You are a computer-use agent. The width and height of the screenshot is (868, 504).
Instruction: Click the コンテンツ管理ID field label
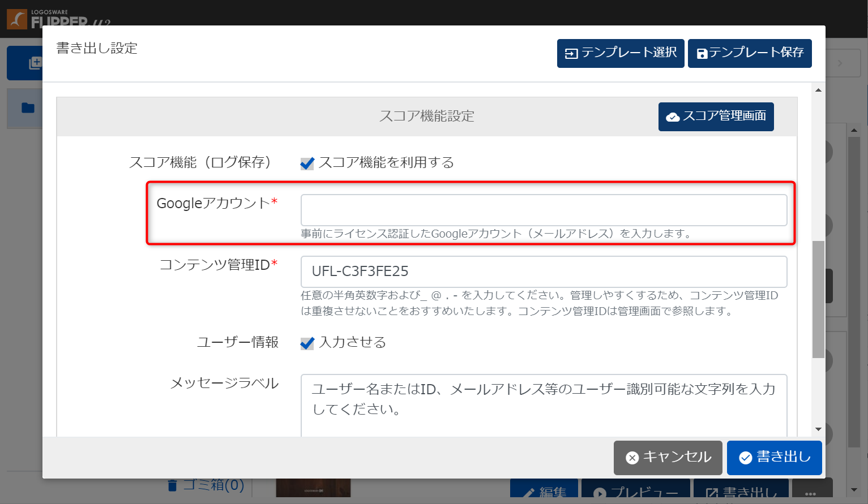click(219, 265)
